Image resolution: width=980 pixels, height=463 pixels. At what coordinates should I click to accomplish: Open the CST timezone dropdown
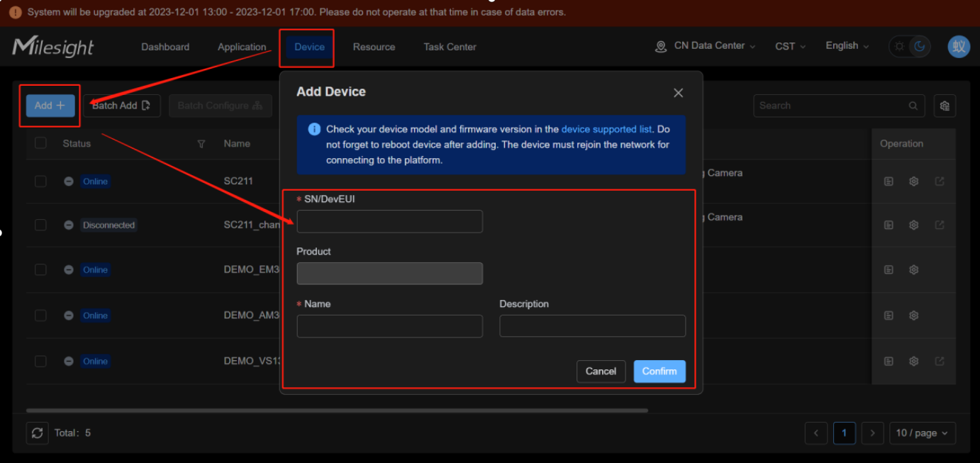[791, 46]
